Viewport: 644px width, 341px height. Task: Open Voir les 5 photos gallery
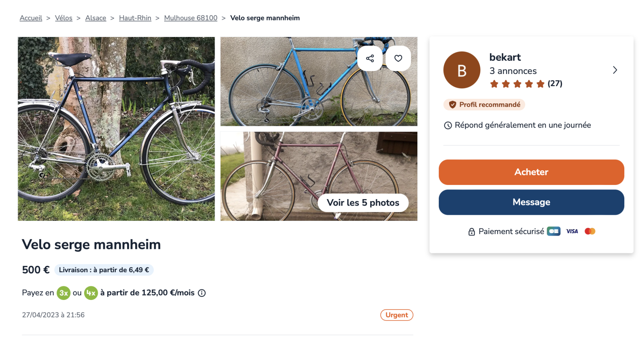[x=363, y=203]
